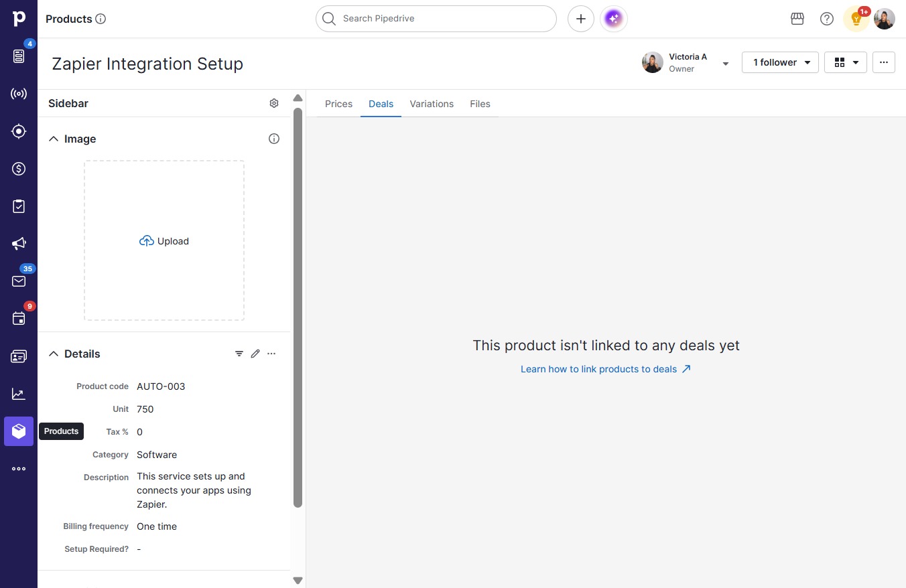This screenshot has width=906, height=588.
Task: Open the grid layout view dropdown
Action: click(846, 62)
